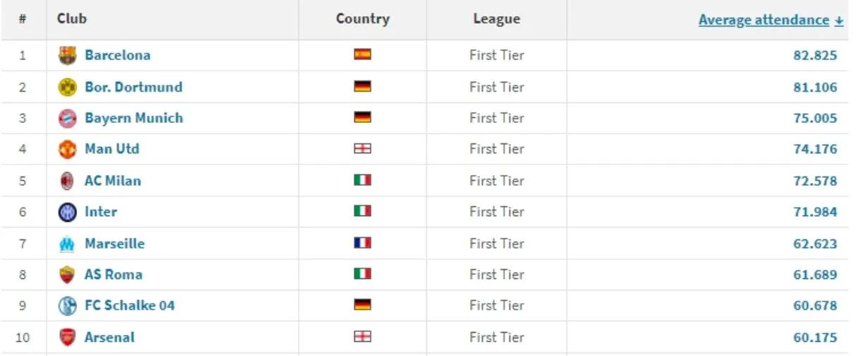Viewport: 868px width, 356px height.
Task: Click the Bayern Munich crest icon
Action: coord(67,119)
